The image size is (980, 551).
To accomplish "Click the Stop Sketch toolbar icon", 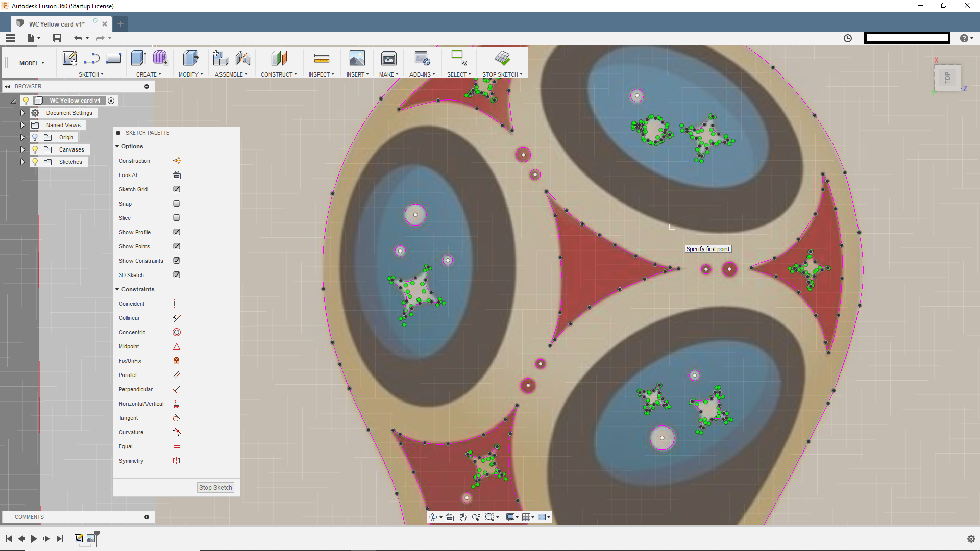I will click(x=502, y=58).
